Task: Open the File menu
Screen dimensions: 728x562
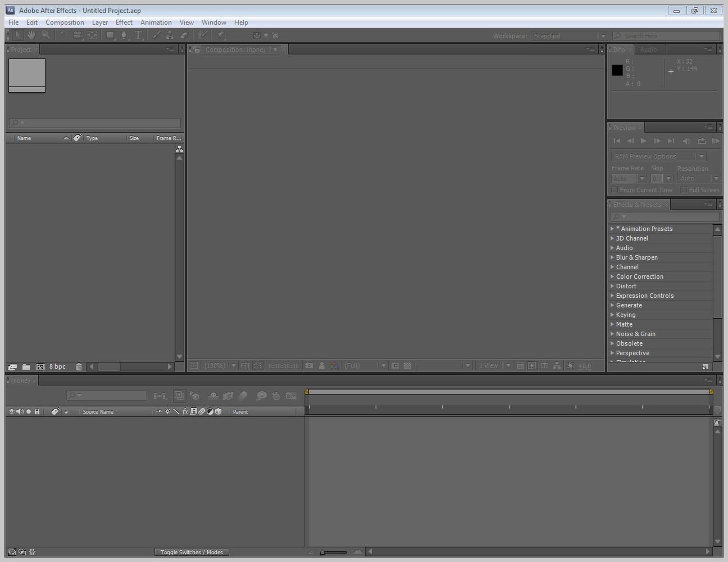Action: 13,22
